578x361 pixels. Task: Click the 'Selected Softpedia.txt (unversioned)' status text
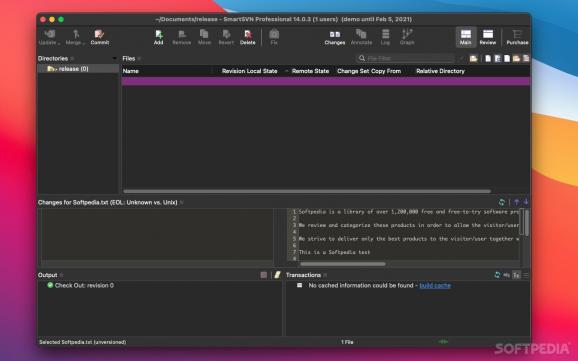pyautogui.click(x=83, y=342)
